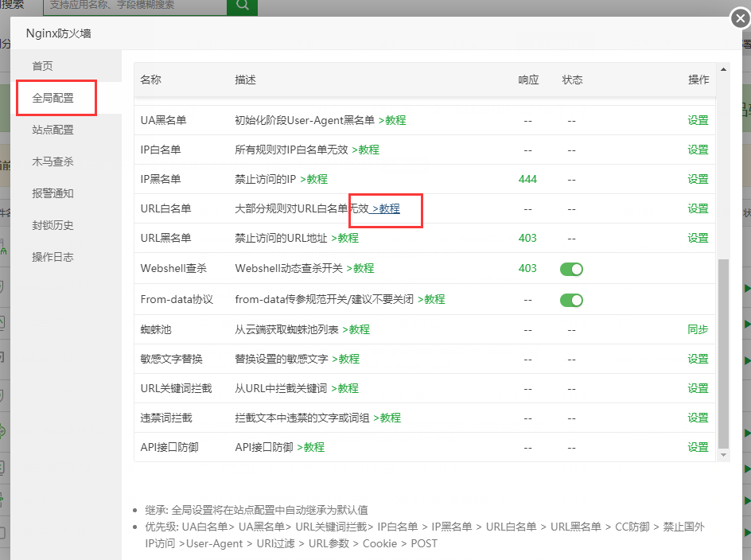The height and width of the screenshot is (560, 751).
Task: Open 教程 link for From-data协议
Action: click(431, 299)
